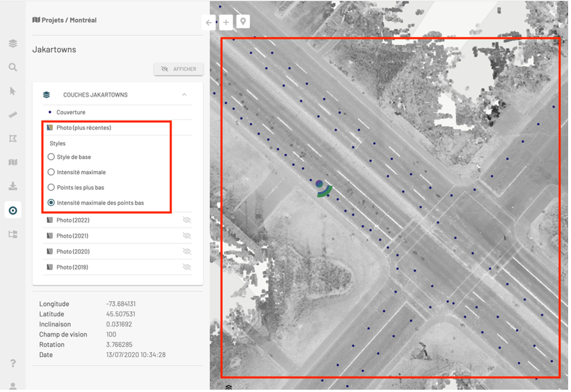The height and width of the screenshot is (392, 571).
Task: Collapse the COUCHES JAKARTOWNS section
Action: (x=185, y=95)
